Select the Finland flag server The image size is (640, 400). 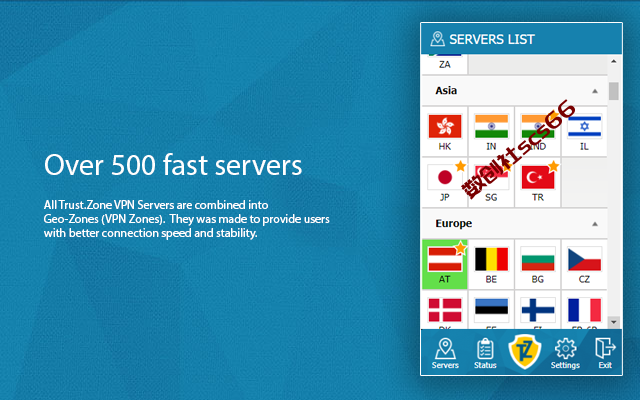tap(538, 311)
